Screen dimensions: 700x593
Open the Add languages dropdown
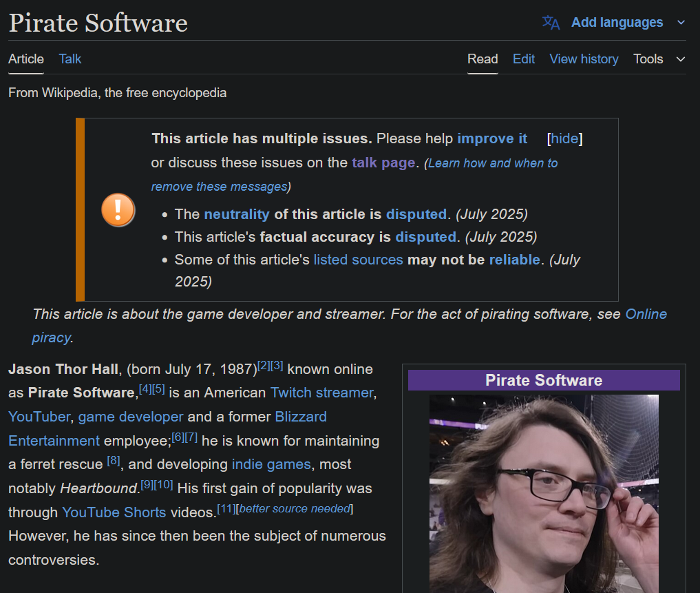click(x=617, y=22)
